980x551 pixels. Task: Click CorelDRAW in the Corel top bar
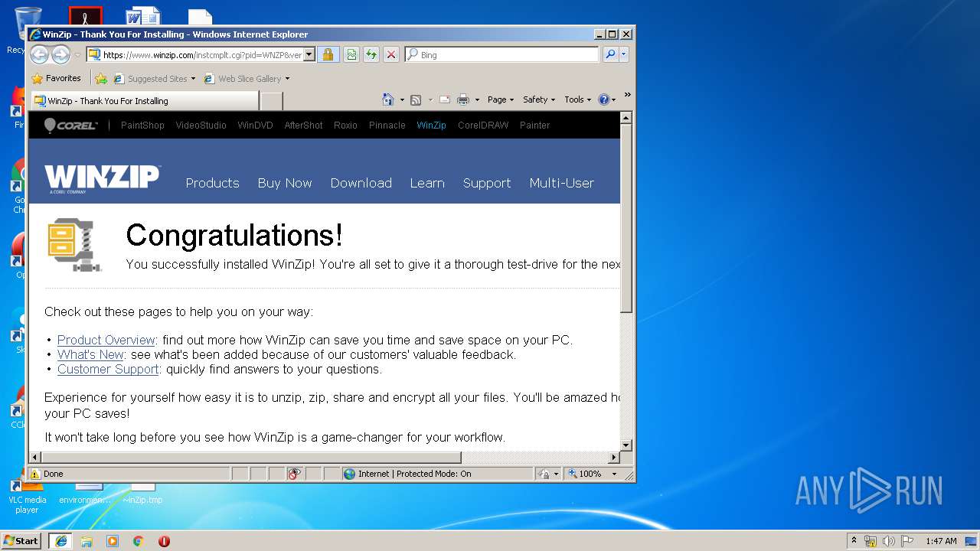coord(483,126)
